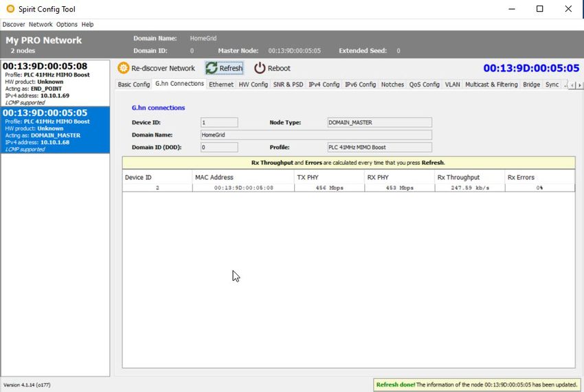
Task: Click the Rx Errors value 0%
Action: click(539, 188)
